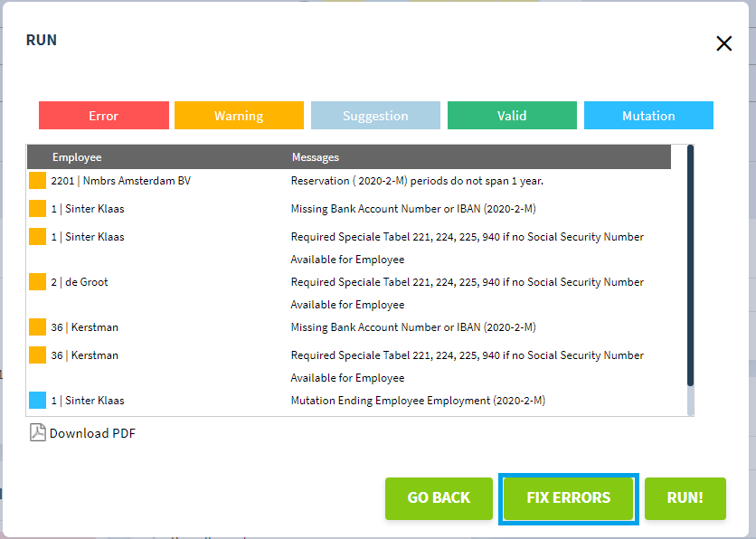This screenshot has width=756, height=539.
Task: Select the 2 | de Groot employee
Action: [x=80, y=282]
